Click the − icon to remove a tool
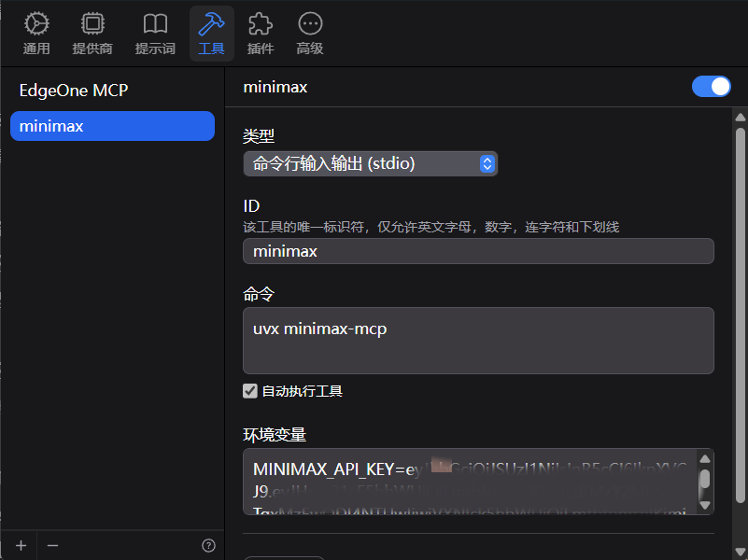 52,545
